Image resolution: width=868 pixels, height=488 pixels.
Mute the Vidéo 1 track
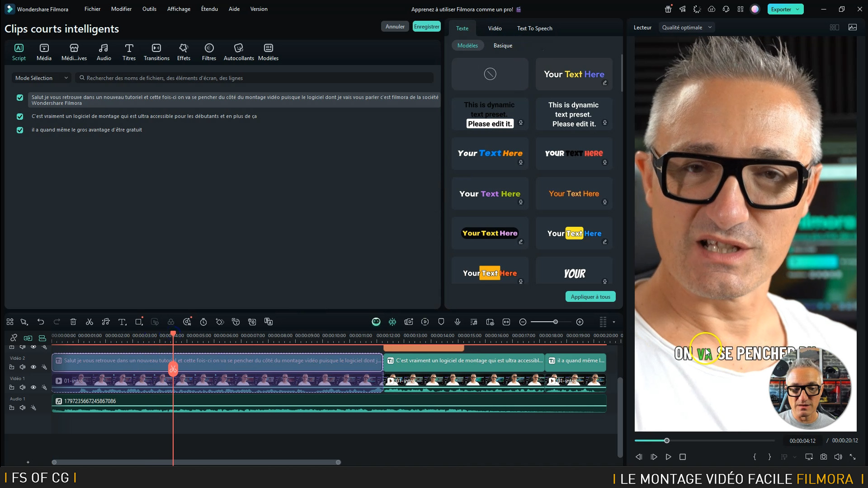[23, 387]
